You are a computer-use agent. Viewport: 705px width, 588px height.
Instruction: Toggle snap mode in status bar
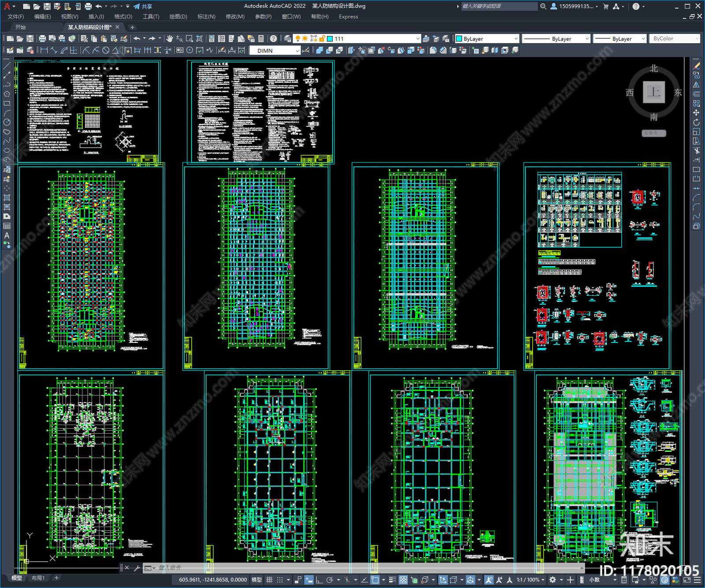[279, 580]
